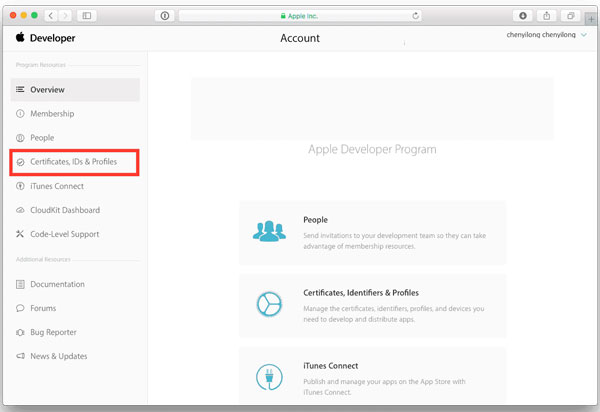Open Safari's downloads button

523,16
